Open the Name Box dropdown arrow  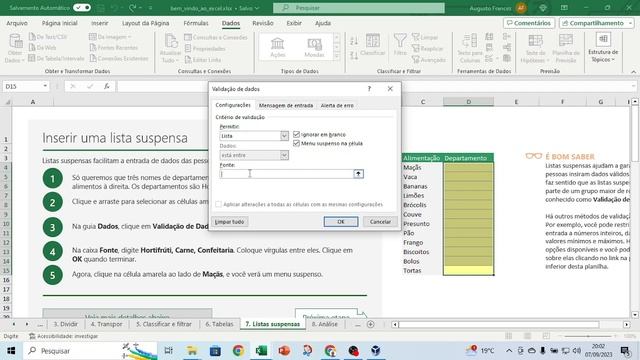[45, 86]
